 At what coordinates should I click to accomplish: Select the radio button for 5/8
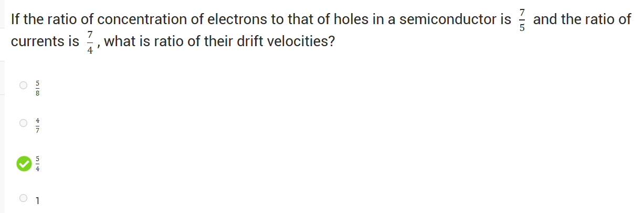[x=23, y=86]
